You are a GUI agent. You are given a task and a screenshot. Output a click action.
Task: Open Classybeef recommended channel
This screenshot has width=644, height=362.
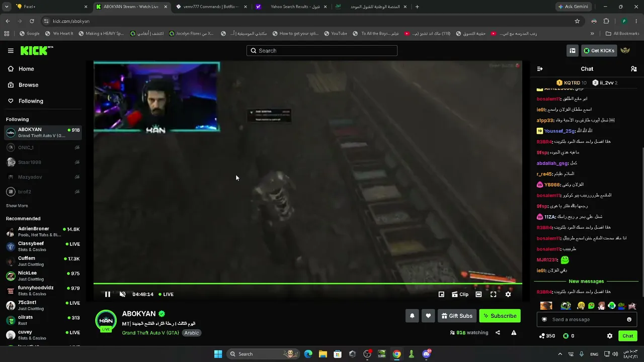43,246
